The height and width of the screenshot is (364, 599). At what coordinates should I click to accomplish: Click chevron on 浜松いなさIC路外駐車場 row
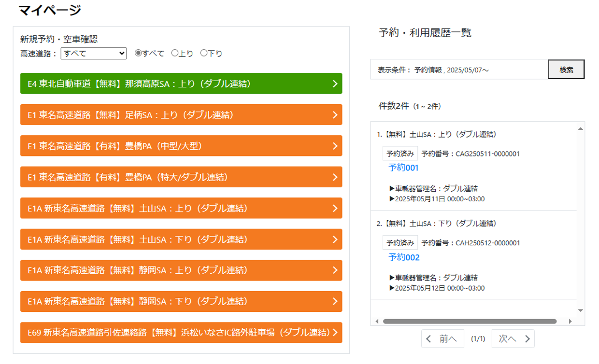[335, 333]
